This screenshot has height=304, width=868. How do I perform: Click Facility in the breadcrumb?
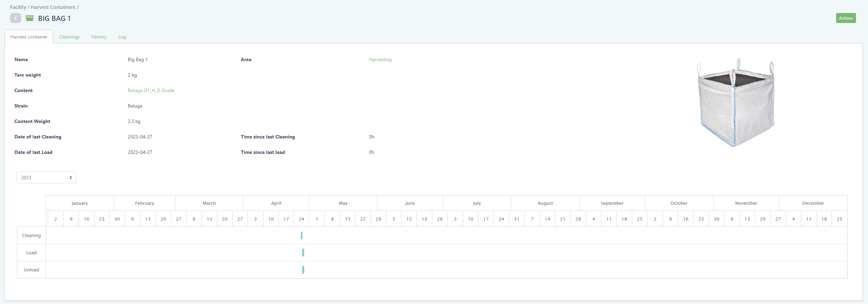pyautogui.click(x=18, y=7)
